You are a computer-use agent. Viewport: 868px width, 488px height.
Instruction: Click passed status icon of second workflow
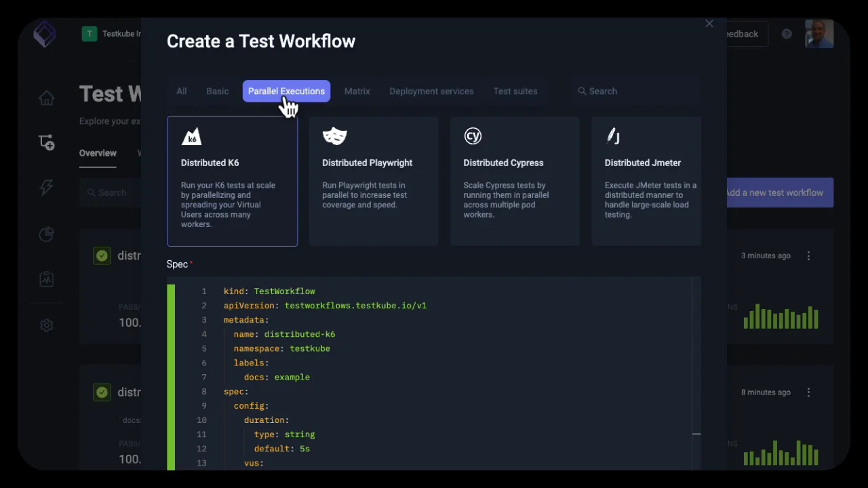pos(102,392)
